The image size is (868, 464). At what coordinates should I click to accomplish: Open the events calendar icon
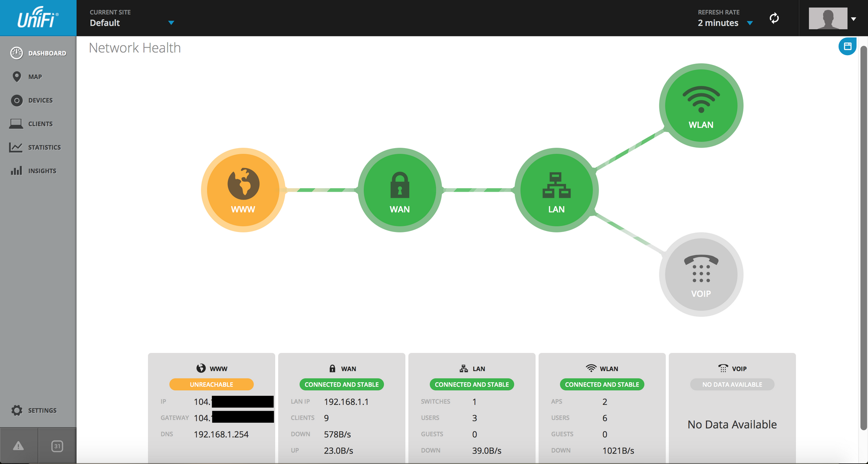pyautogui.click(x=57, y=446)
